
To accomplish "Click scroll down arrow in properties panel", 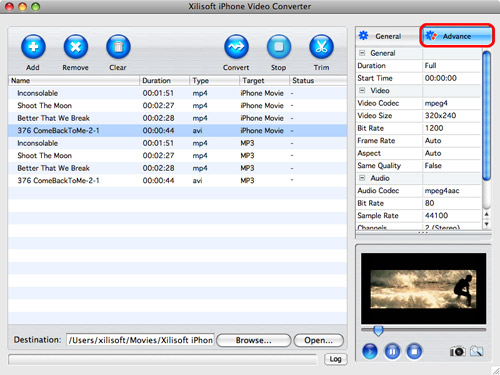I will 487,224.
